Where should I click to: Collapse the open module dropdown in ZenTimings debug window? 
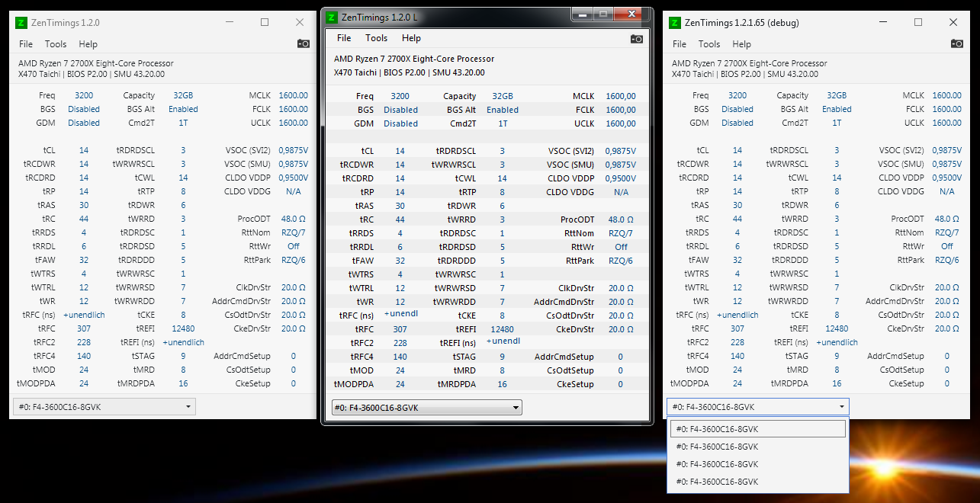[758, 407]
